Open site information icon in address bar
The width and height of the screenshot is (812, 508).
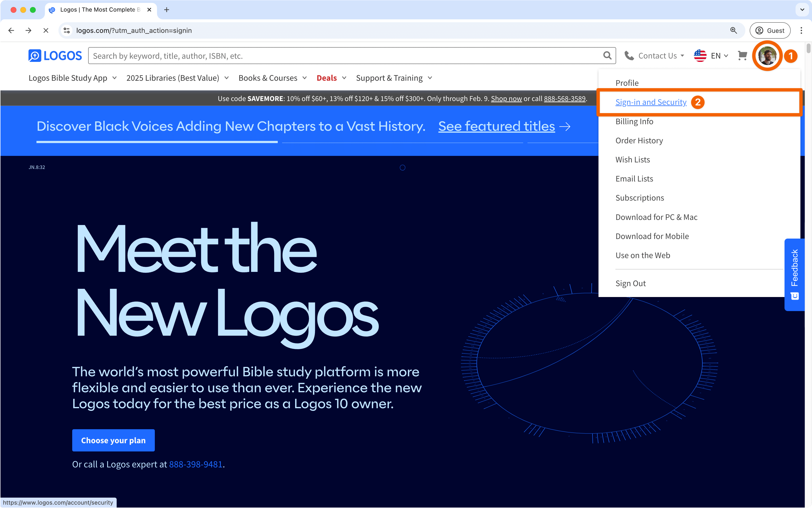[67, 31]
